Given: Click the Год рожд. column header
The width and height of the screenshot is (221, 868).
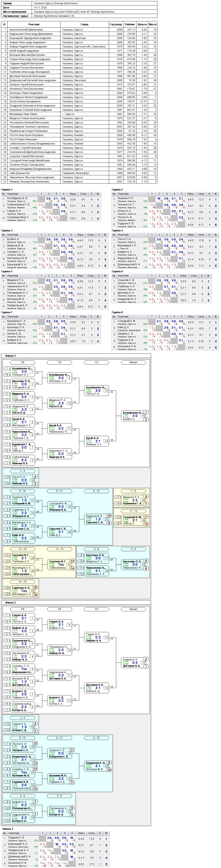Looking at the screenshot, I should coord(116,25).
